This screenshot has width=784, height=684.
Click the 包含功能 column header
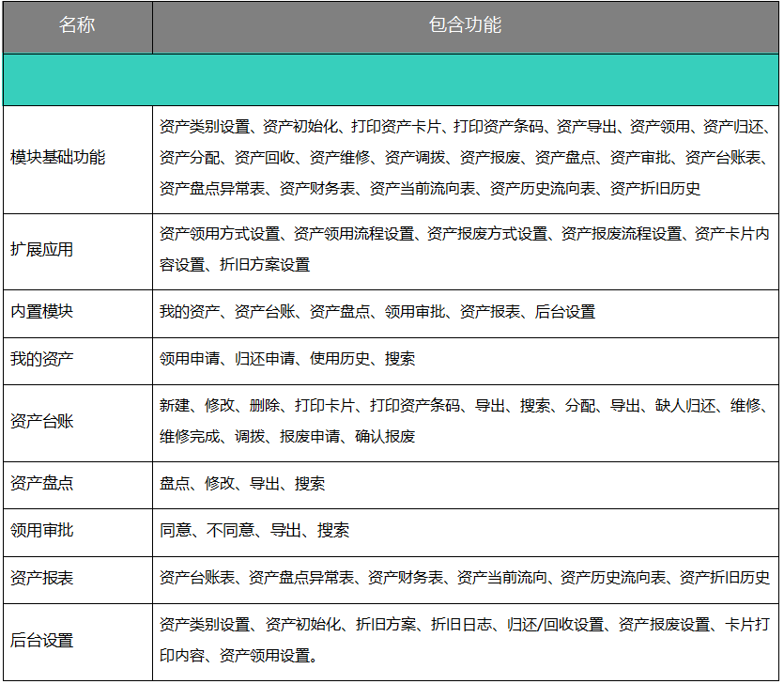pos(465,25)
